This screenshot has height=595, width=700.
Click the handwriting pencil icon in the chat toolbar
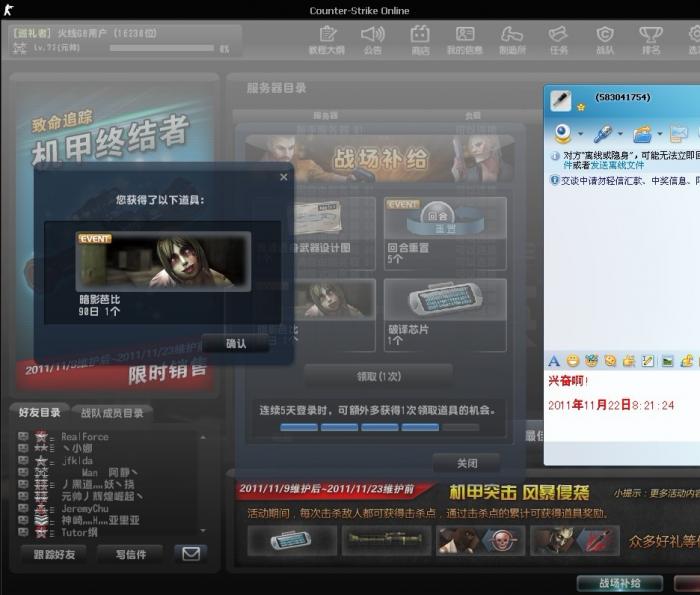point(648,361)
